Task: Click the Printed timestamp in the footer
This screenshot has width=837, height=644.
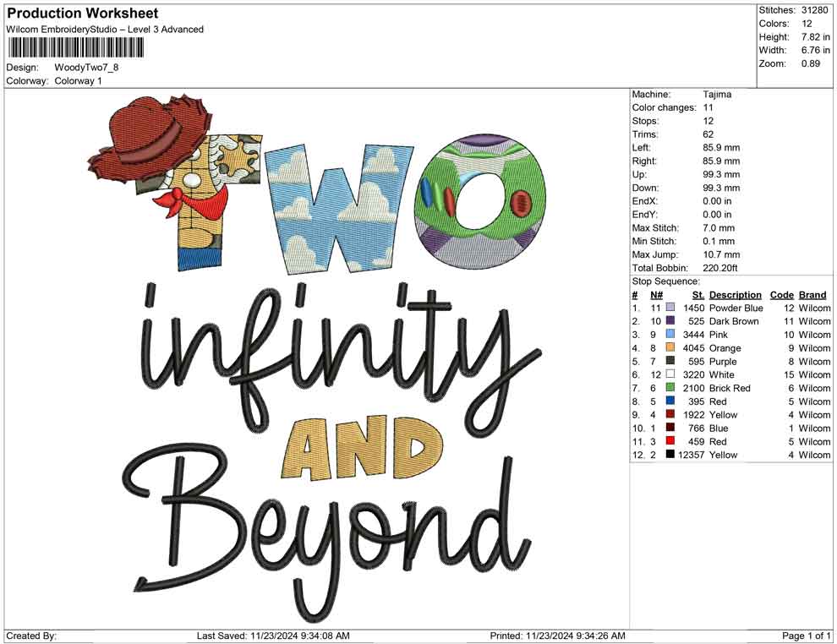Action: (557, 636)
